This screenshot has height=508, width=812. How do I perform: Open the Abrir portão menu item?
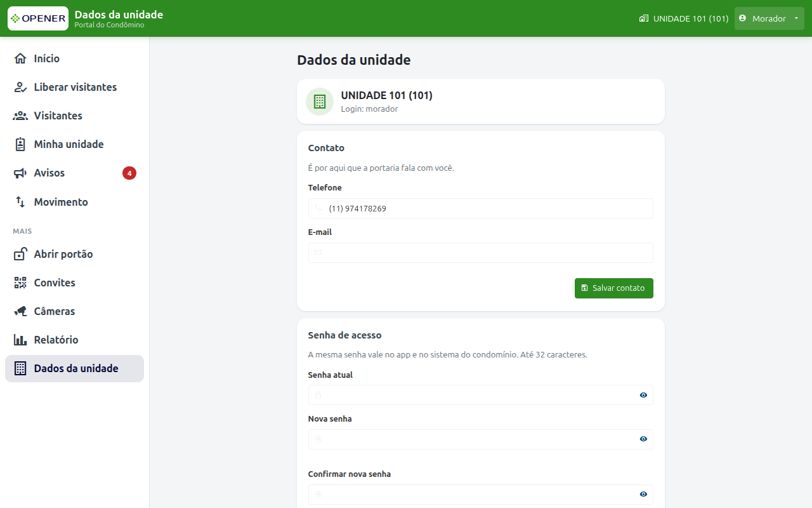75,254
